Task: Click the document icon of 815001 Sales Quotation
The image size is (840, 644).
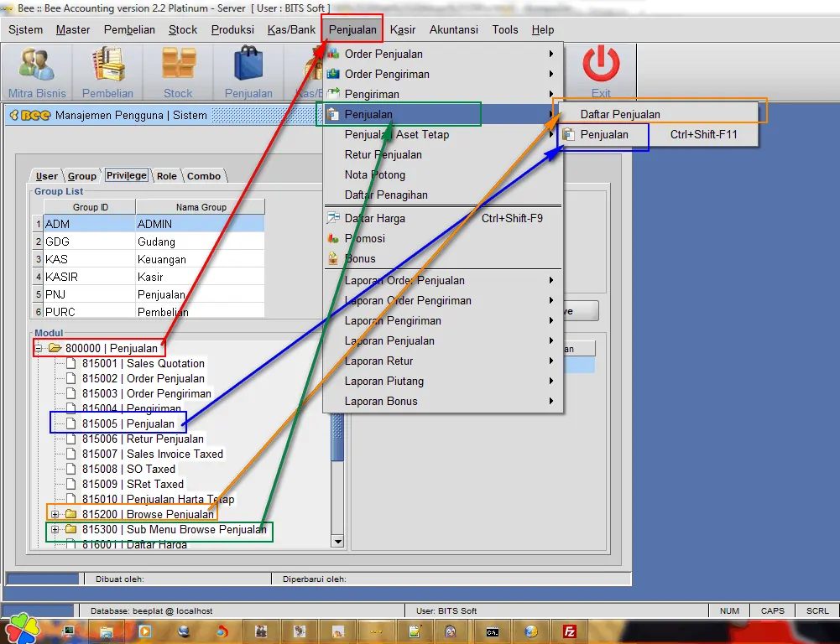Action: click(x=70, y=363)
